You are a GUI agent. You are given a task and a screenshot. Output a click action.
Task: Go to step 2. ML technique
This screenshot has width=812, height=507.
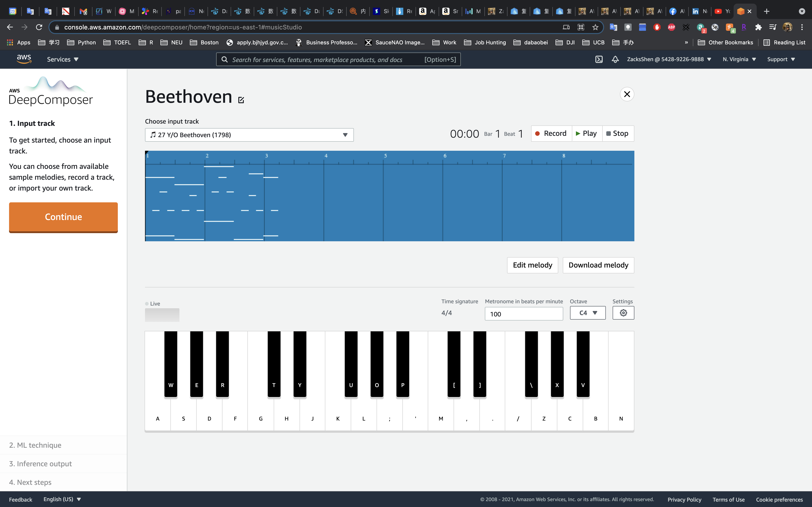click(35, 445)
